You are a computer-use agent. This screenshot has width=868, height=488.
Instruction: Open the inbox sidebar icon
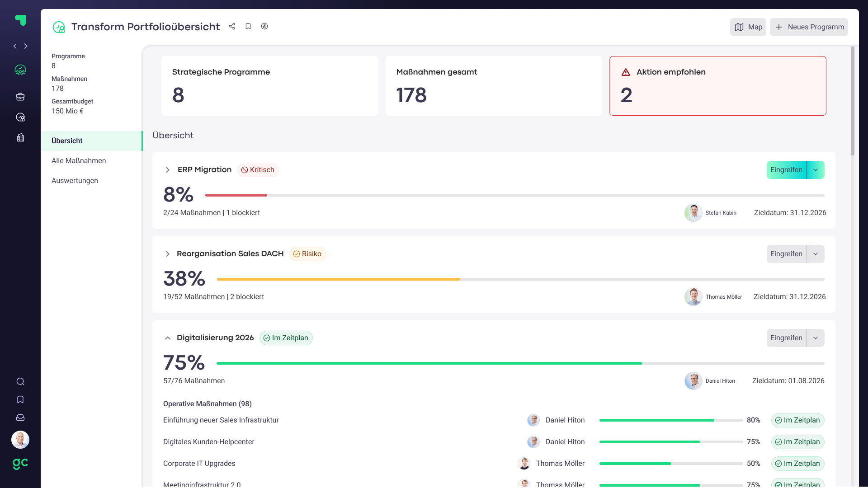(20, 418)
